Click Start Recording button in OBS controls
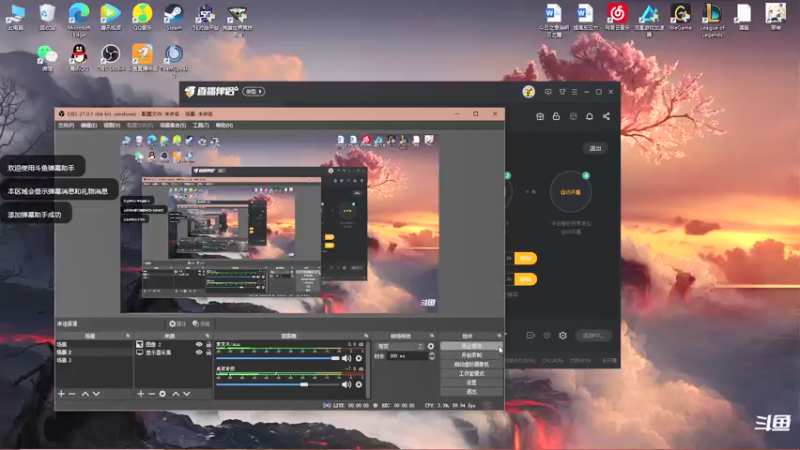The width and height of the screenshot is (800, 450). [471, 355]
